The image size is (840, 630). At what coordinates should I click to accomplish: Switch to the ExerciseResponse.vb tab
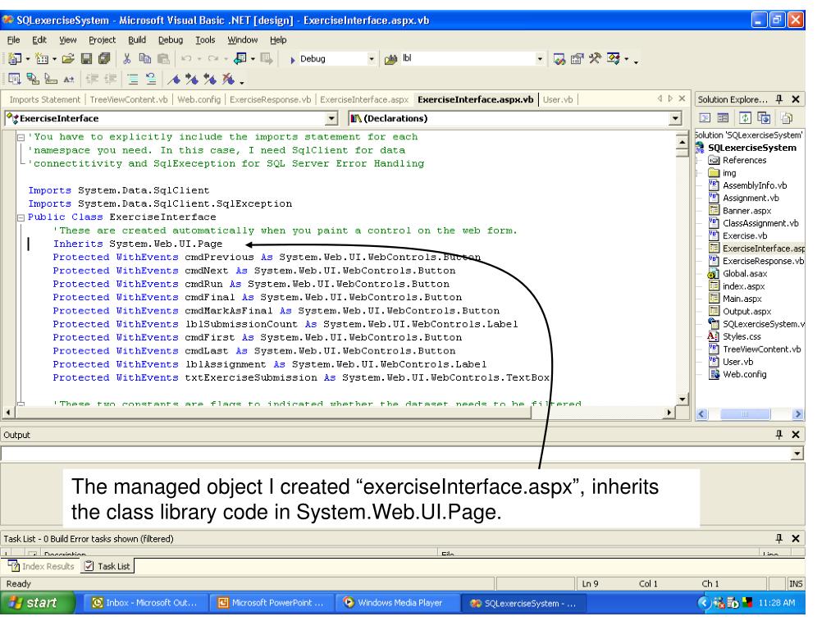(270, 99)
